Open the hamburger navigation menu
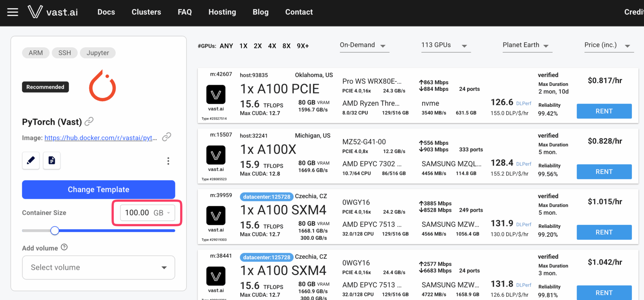Screen dimensions: 644x300 13,12
